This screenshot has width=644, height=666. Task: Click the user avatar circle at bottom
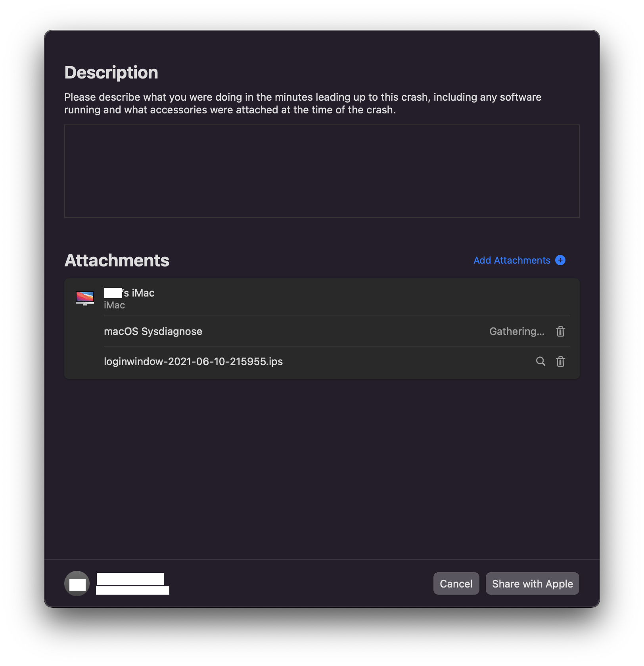[x=77, y=584]
